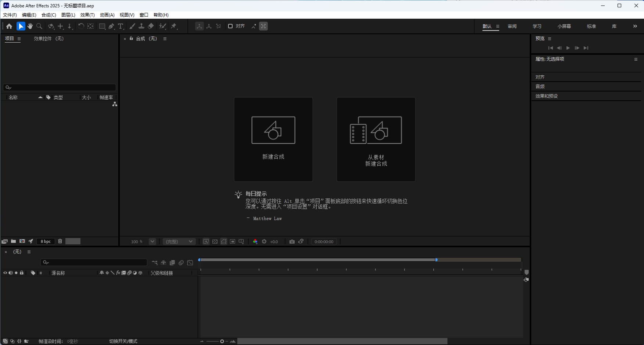
Task: Toggle transparency grid in the composition panel
Action: pyautogui.click(x=215, y=241)
